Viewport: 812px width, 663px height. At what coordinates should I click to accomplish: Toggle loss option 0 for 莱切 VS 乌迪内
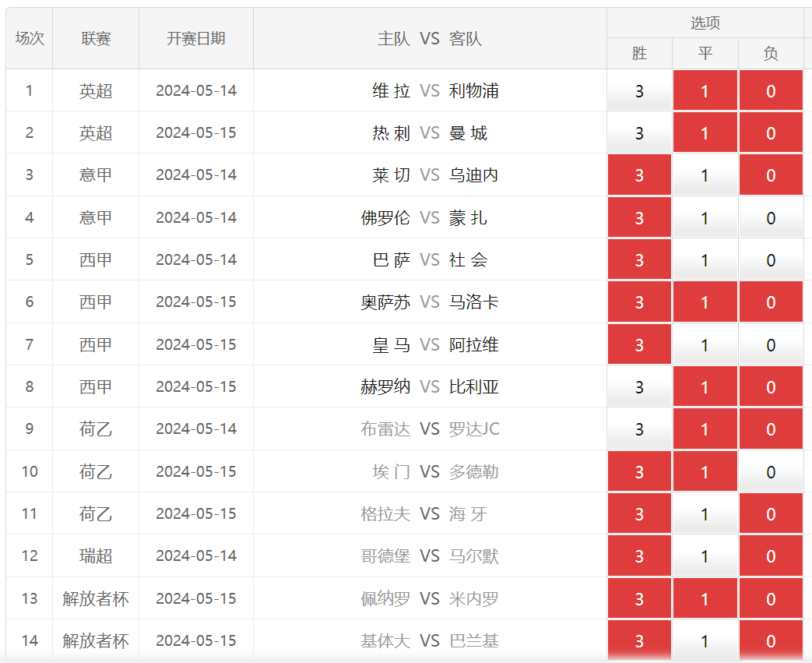771,175
